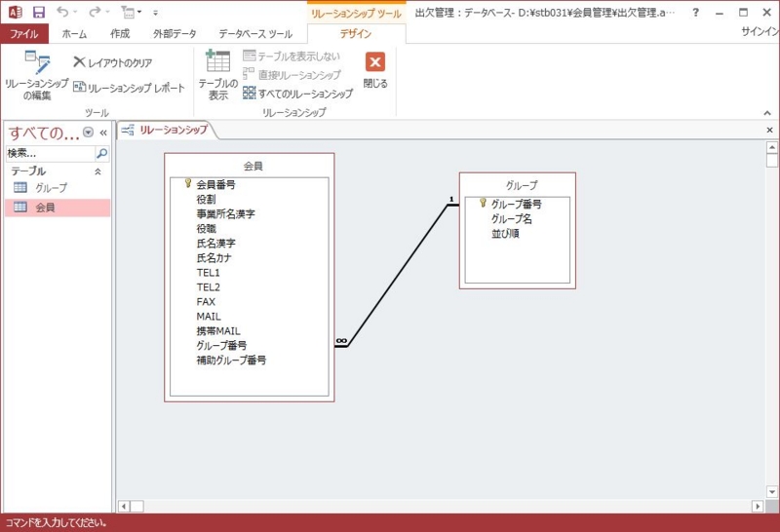780x532 pixels.
Task: Collapse navigation pane with double chevron
Action: coord(103,133)
